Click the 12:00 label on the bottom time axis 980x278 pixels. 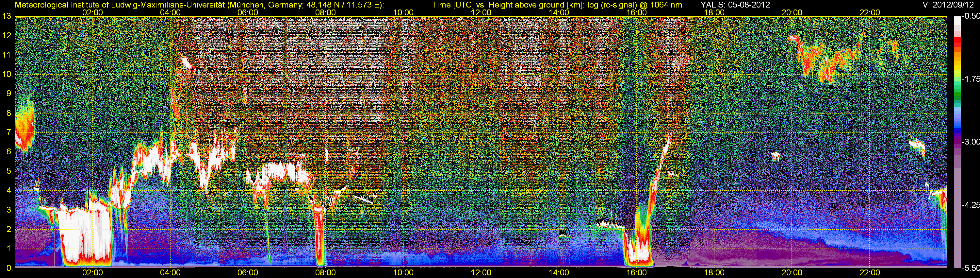click(481, 273)
